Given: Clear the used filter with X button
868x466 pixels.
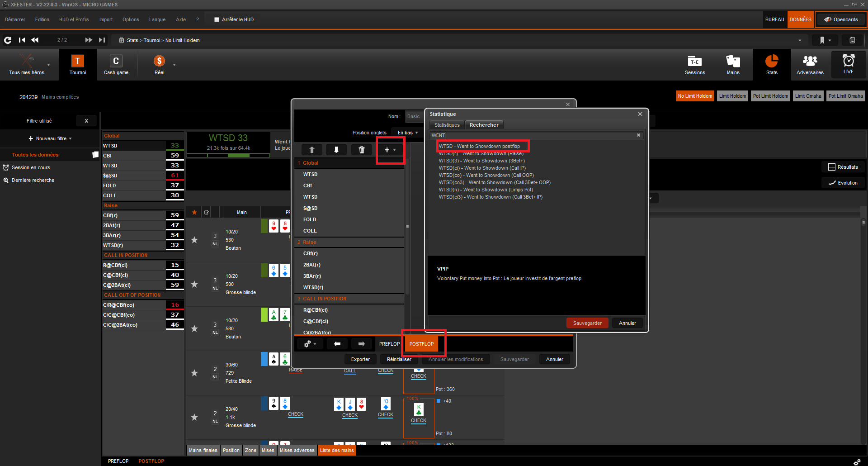Looking at the screenshot, I should click(x=86, y=121).
